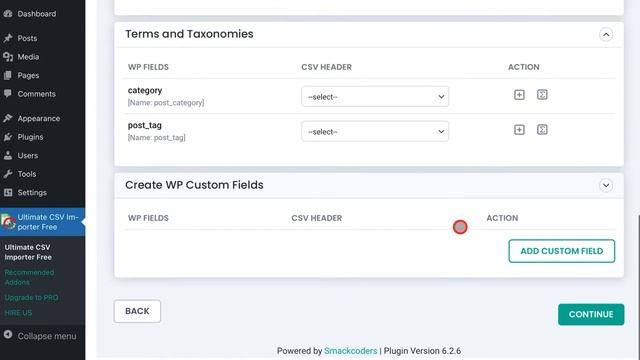The width and height of the screenshot is (640, 360).
Task: Click the BACK button
Action: click(x=137, y=311)
